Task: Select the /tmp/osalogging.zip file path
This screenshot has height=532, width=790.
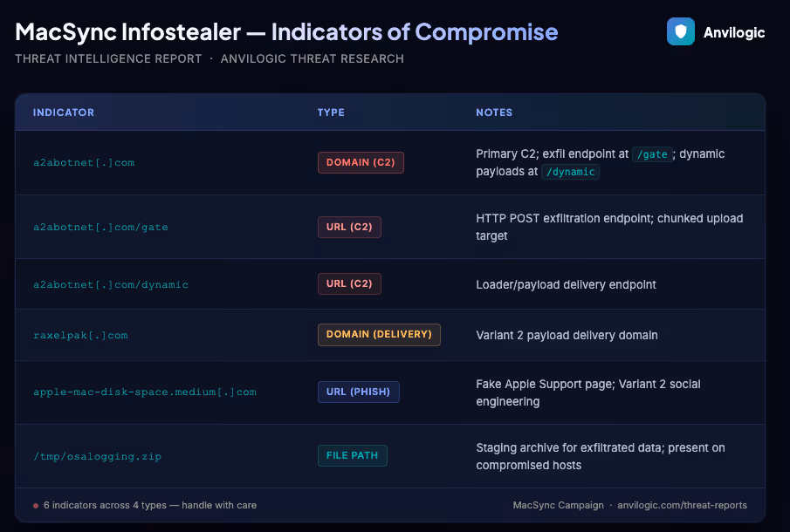Action: coord(97,456)
